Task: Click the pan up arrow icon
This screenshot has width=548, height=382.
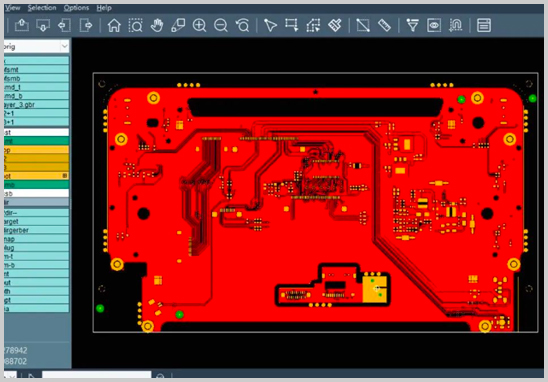Action: pos(22,25)
